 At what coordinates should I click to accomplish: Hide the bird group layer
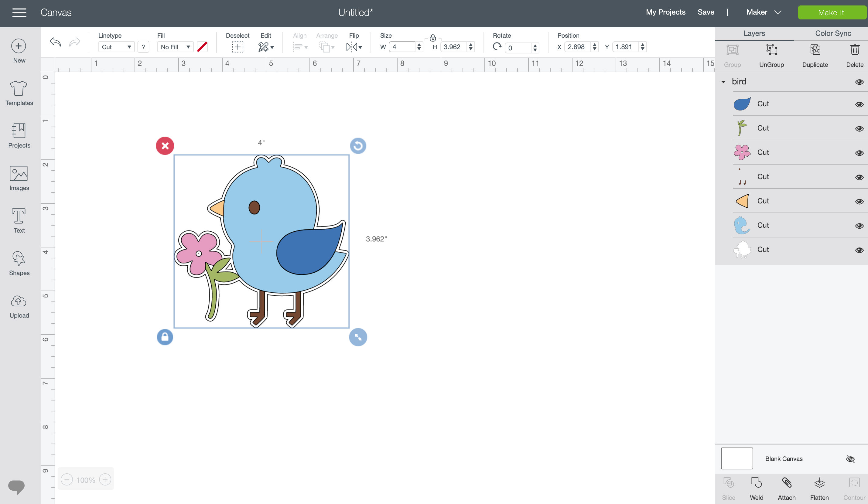pos(859,82)
